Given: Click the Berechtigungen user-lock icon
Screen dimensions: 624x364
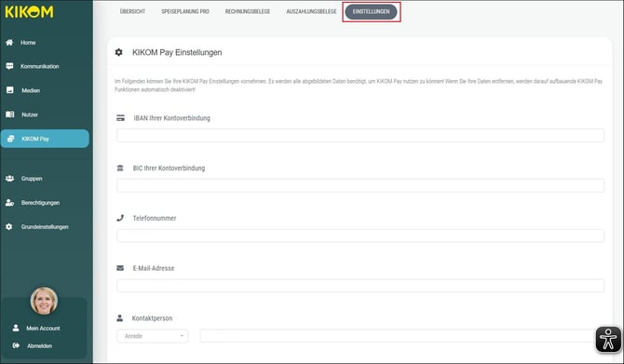Looking at the screenshot, I should tap(10, 203).
